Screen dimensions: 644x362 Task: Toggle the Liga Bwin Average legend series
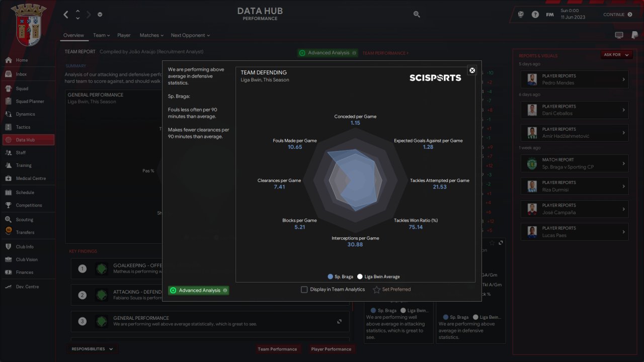[378, 277]
